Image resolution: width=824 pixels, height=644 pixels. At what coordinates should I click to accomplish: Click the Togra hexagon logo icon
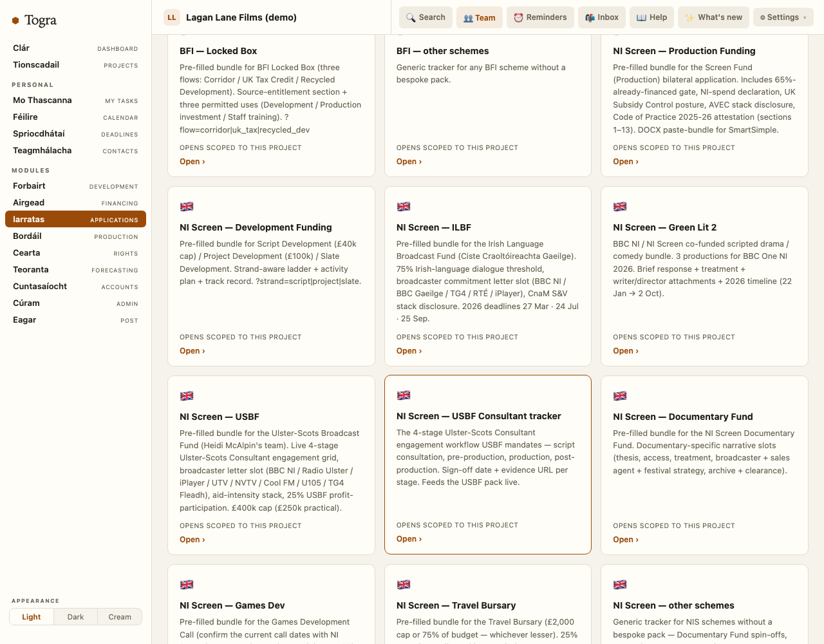(x=15, y=21)
